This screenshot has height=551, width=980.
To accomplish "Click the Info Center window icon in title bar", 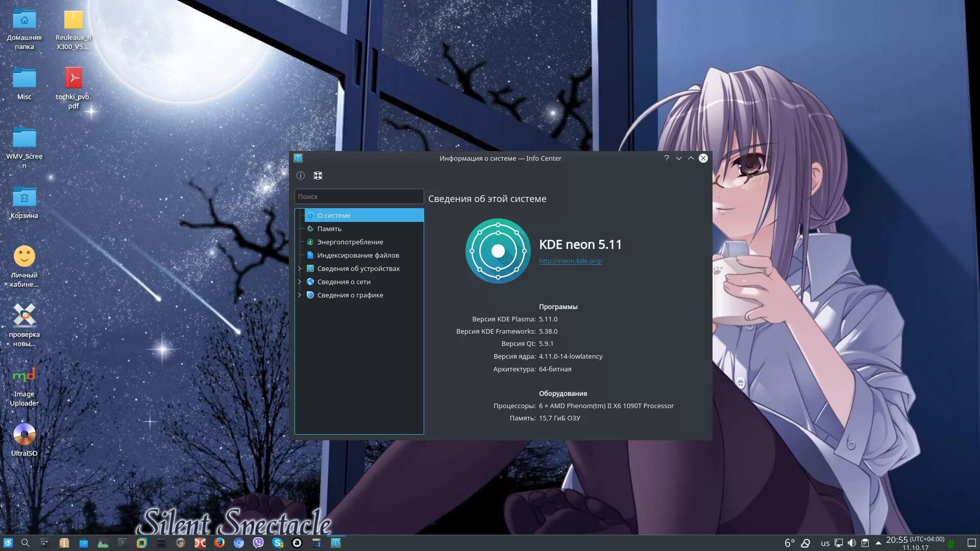I will [x=299, y=158].
